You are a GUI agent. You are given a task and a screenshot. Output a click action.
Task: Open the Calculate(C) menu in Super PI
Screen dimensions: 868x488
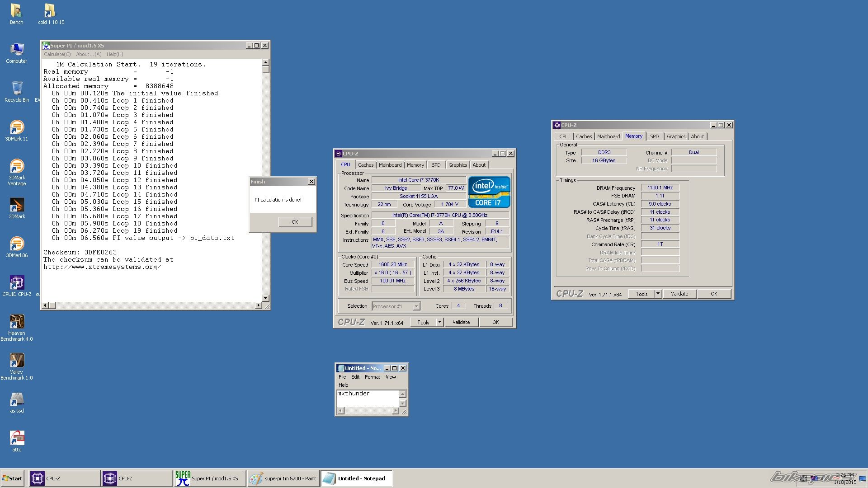click(57, 54)
